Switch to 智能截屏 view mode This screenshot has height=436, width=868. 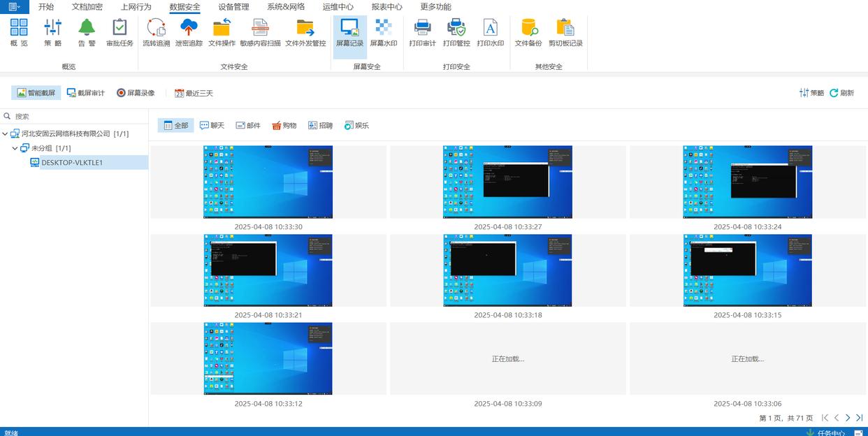36,93
